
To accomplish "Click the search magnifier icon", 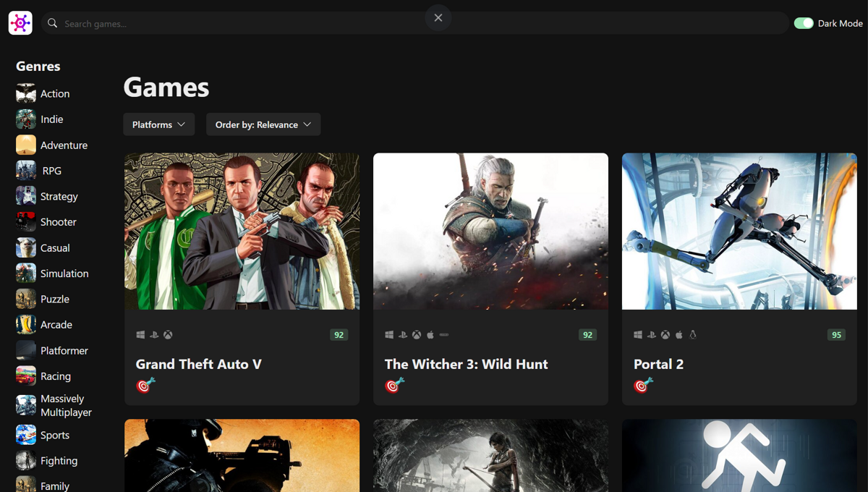I will click(x=51, y=22).
